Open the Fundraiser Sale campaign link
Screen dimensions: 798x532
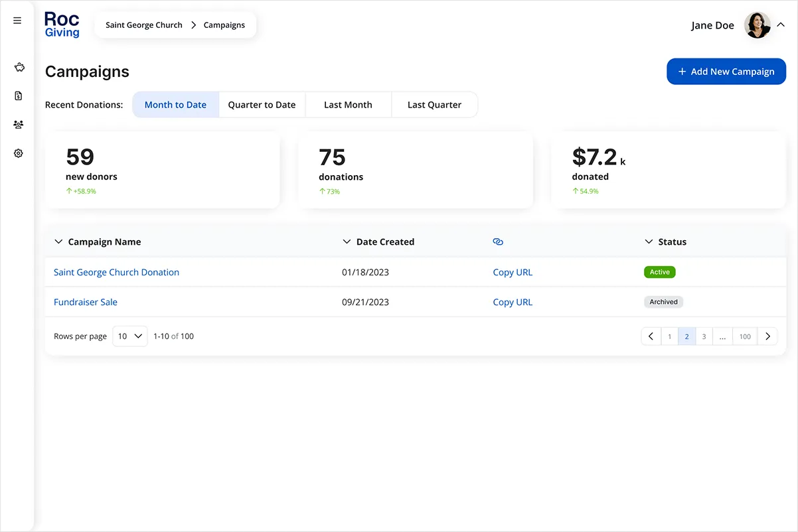click(86, 302)
